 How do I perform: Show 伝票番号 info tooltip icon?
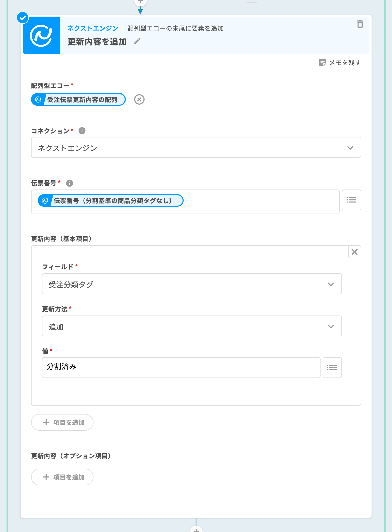click(69, 183)
